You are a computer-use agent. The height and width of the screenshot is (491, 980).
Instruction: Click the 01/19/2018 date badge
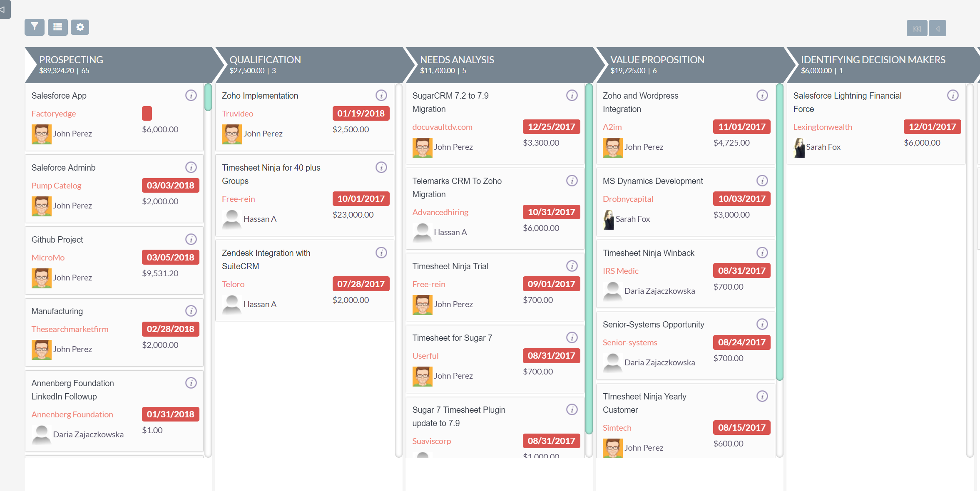click(x=361, y=113)
